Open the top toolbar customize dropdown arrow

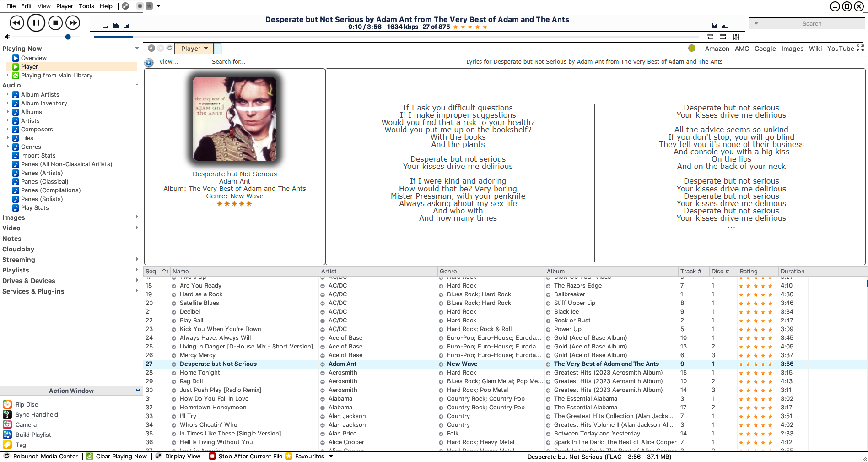click(159, 6)
